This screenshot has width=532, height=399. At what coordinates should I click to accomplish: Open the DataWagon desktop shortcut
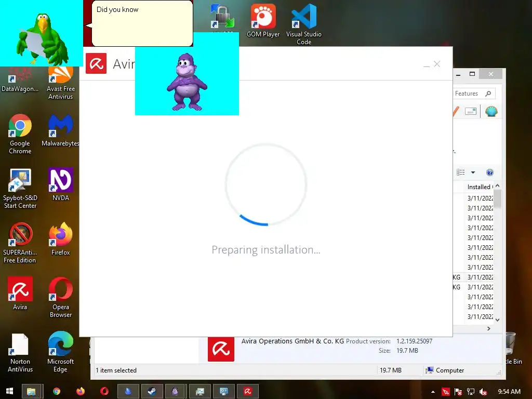(20, 79)
